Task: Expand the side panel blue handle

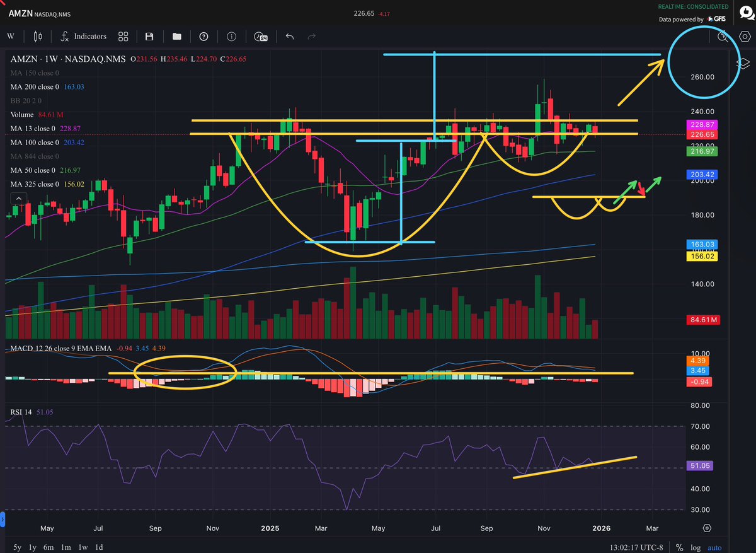Action: click(x=2, y=520)
